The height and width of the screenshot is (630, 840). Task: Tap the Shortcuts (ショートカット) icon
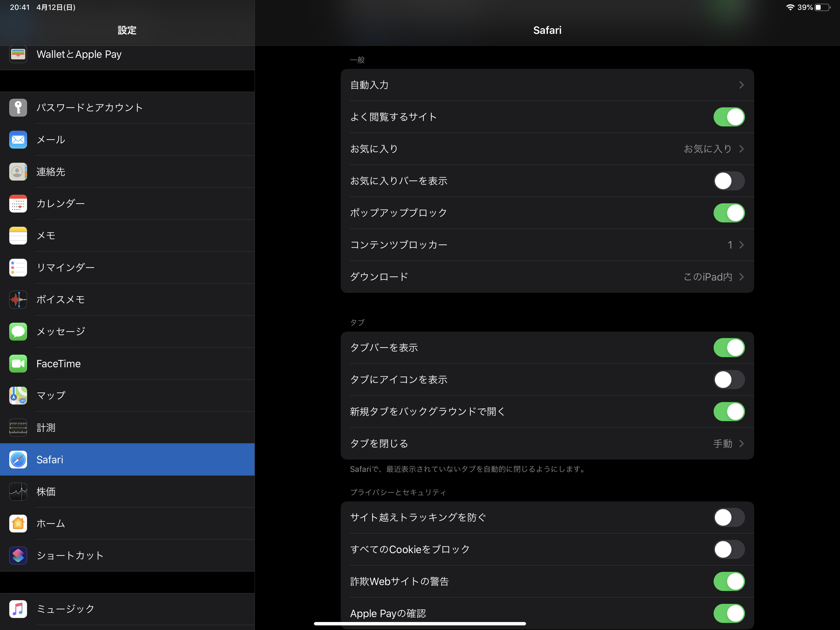(18, 556)
